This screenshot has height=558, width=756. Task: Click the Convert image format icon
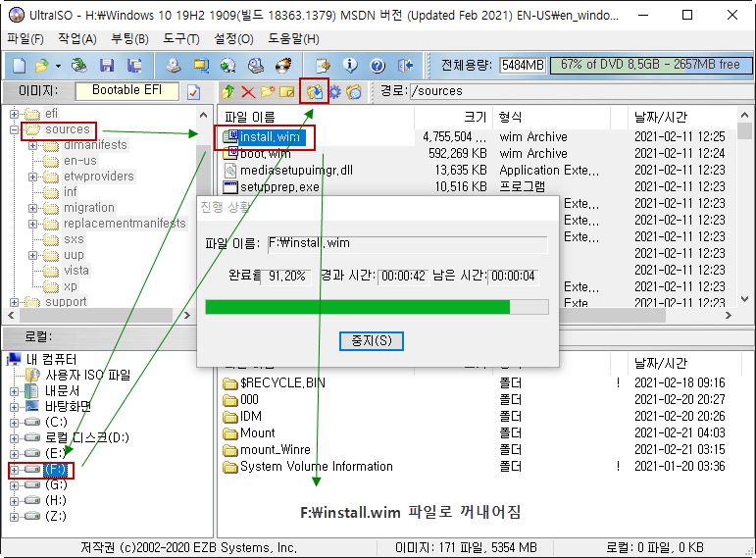click(201, 65)
